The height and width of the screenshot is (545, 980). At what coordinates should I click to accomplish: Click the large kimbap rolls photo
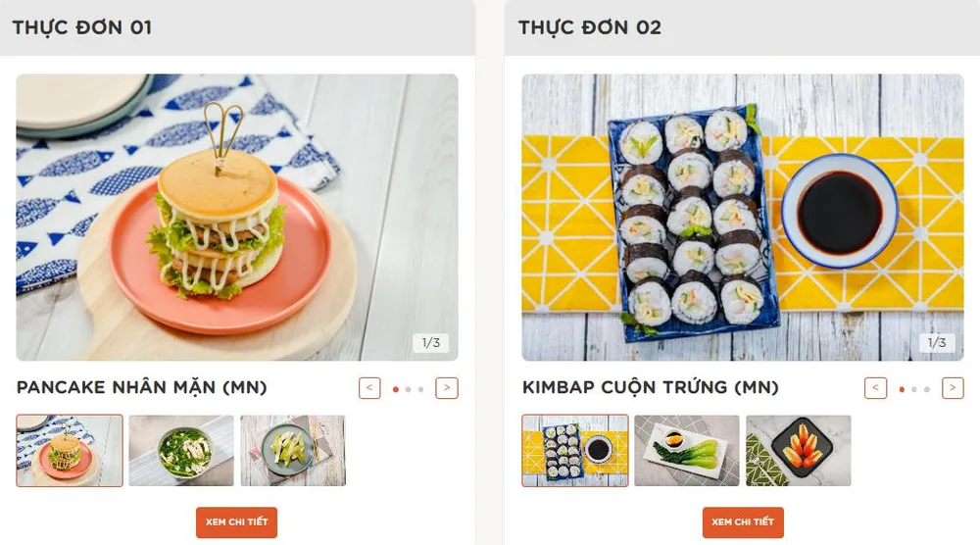(x=743, y=218)
